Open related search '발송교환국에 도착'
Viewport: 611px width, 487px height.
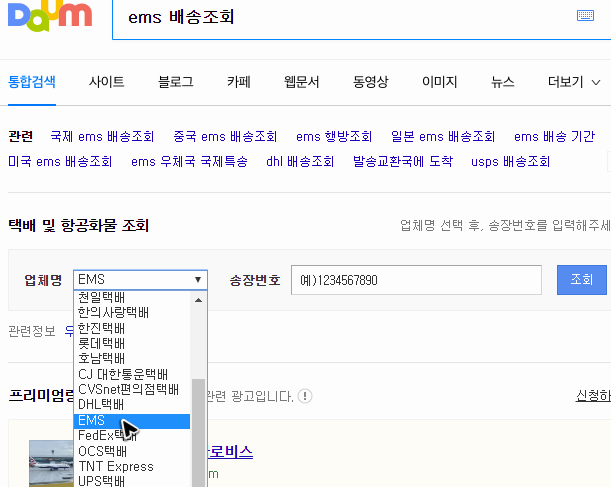coord(403,161)
